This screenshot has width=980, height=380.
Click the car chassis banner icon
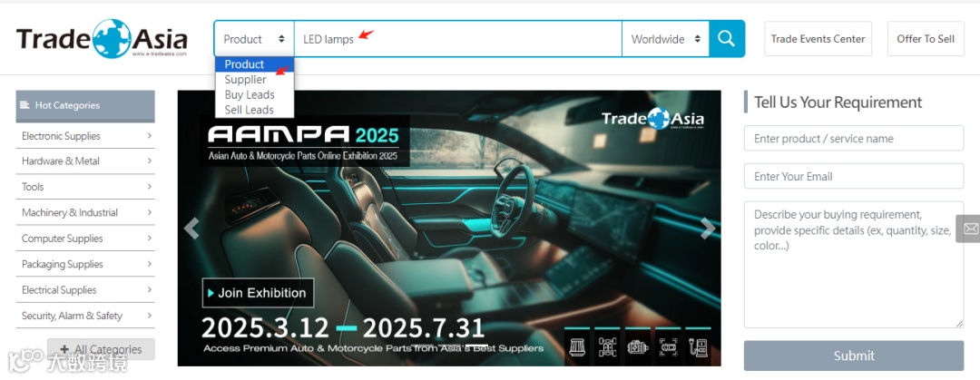pos(607,346)
